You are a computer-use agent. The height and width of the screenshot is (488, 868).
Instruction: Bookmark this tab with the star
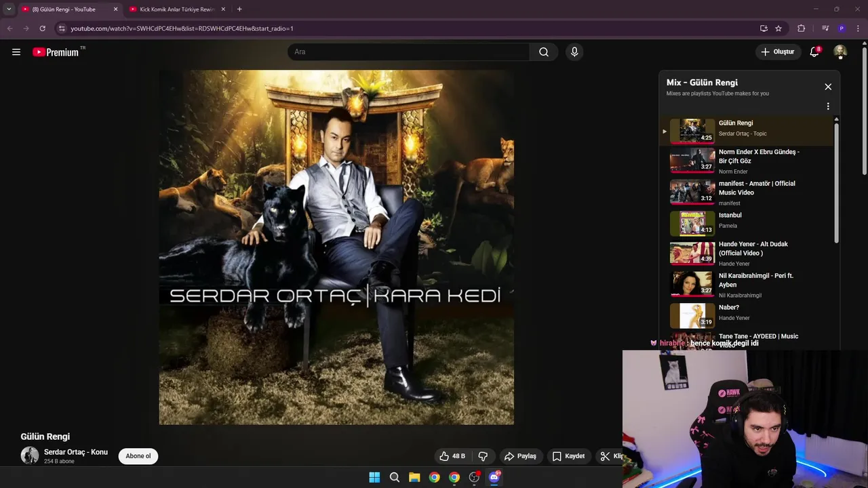click(x=778, y=28)
